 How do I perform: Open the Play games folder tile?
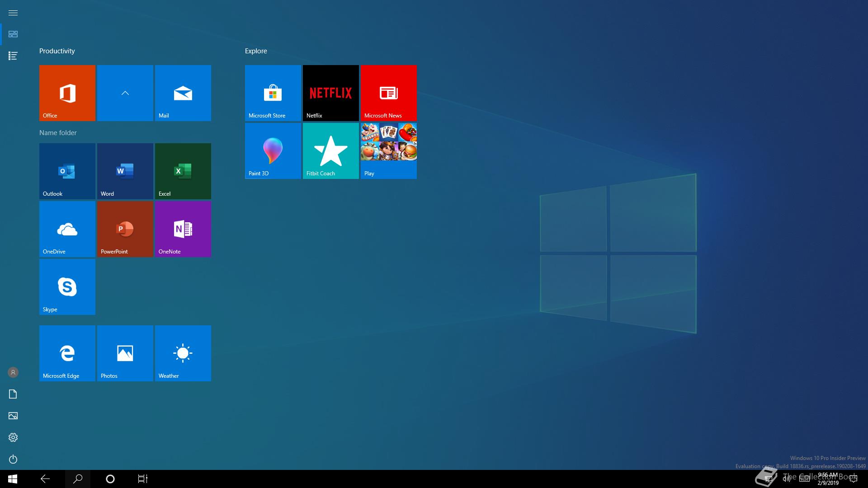389,151
